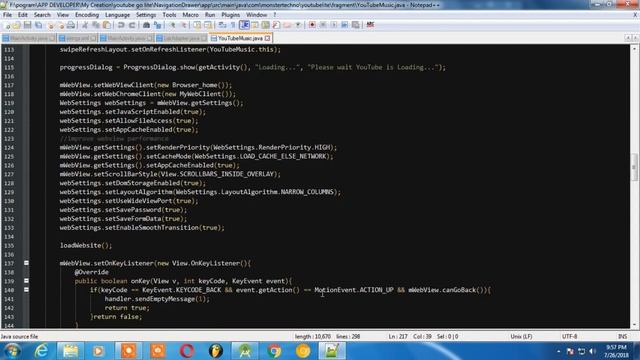Toggle the highlighted Indent Guide button

244,25
